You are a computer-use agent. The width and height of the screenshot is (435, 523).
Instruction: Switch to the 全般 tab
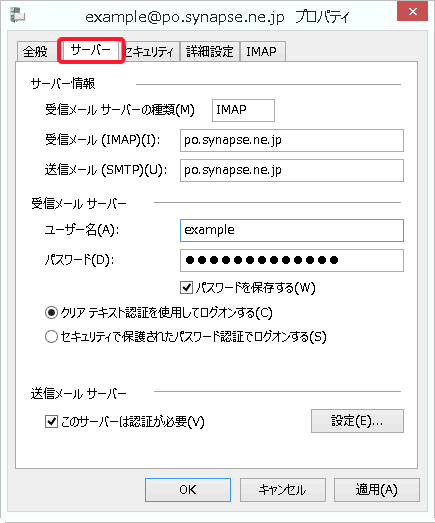click(35, 52)
